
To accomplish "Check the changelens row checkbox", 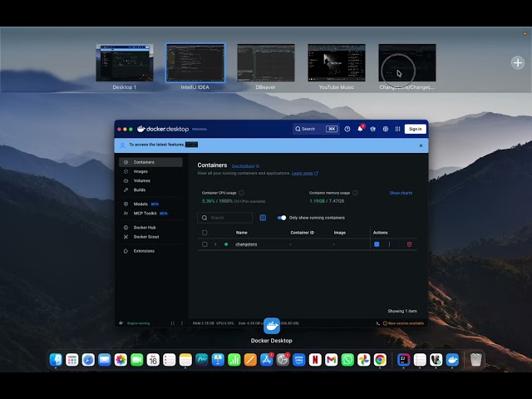I will [x=204, y=244].
